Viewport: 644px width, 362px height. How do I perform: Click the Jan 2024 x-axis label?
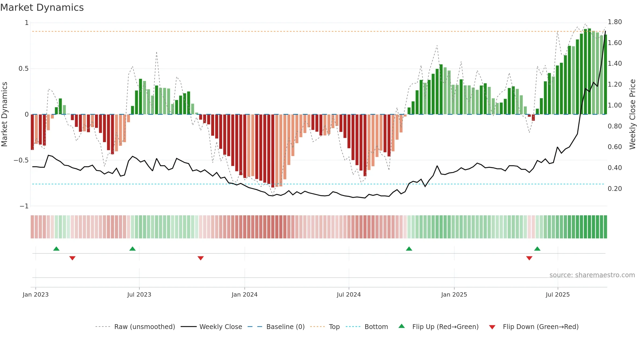245,295
